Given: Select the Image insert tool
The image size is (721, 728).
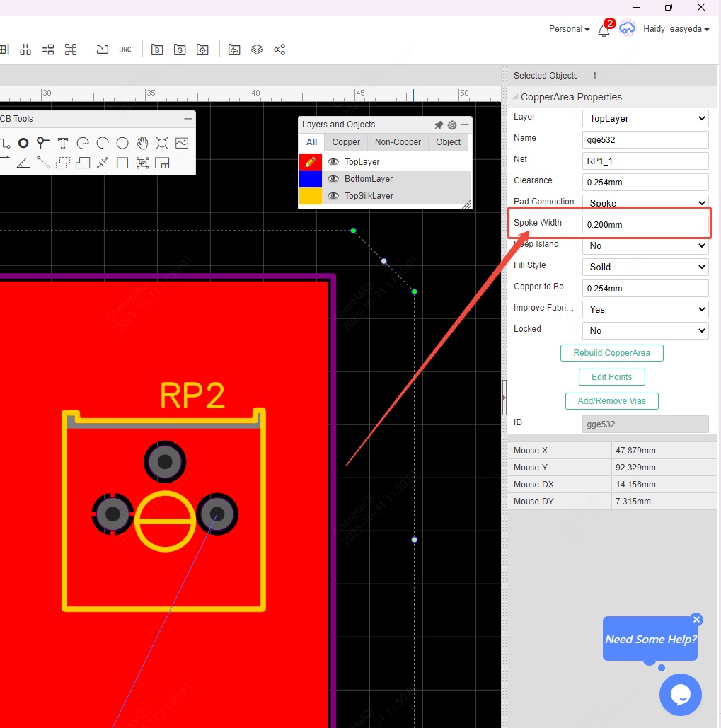Looking at the screenshot, I should click(182, 143).
